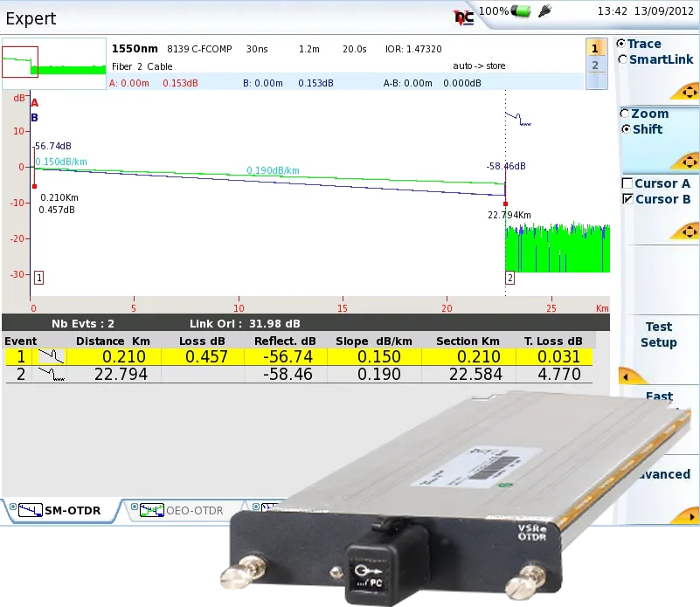Switch from Shift to Zoom mode

pyautogui.click(x=623, y=114)
